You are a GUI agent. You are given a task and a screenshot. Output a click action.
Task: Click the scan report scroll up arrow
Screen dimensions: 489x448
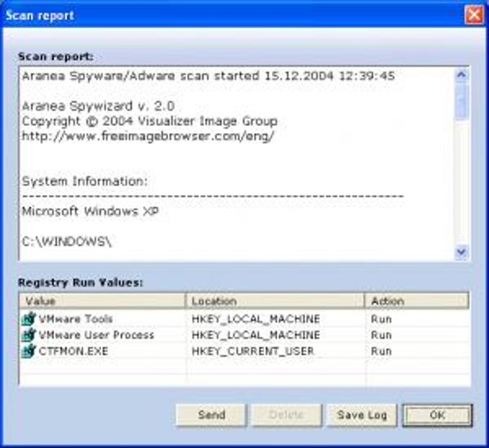click(462, 75)
